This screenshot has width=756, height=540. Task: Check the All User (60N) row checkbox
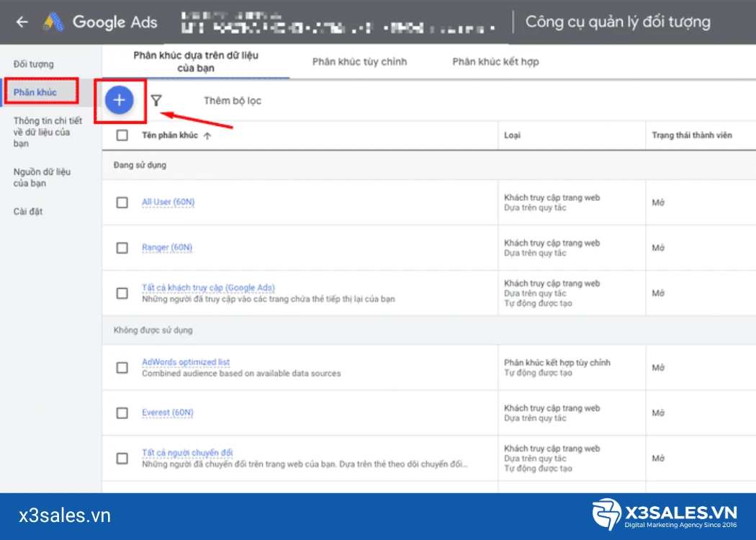pos(122,202)
